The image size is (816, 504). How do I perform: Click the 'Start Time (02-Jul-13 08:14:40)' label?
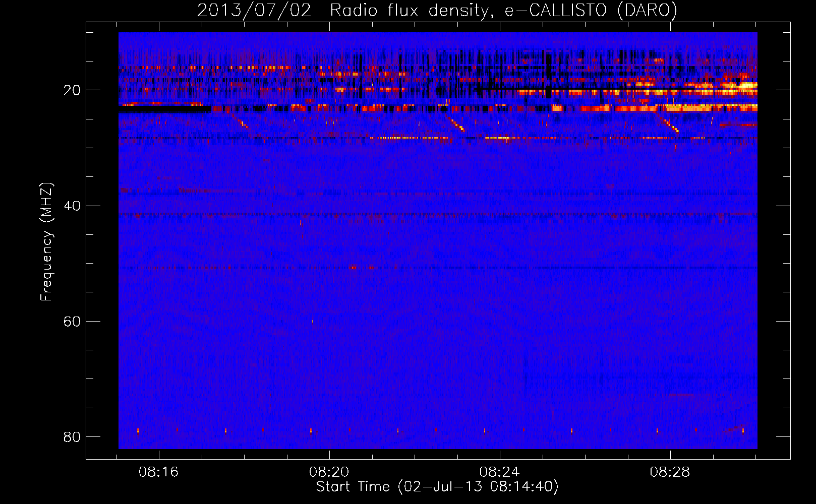pyautogui.click(x=437, y=487)
